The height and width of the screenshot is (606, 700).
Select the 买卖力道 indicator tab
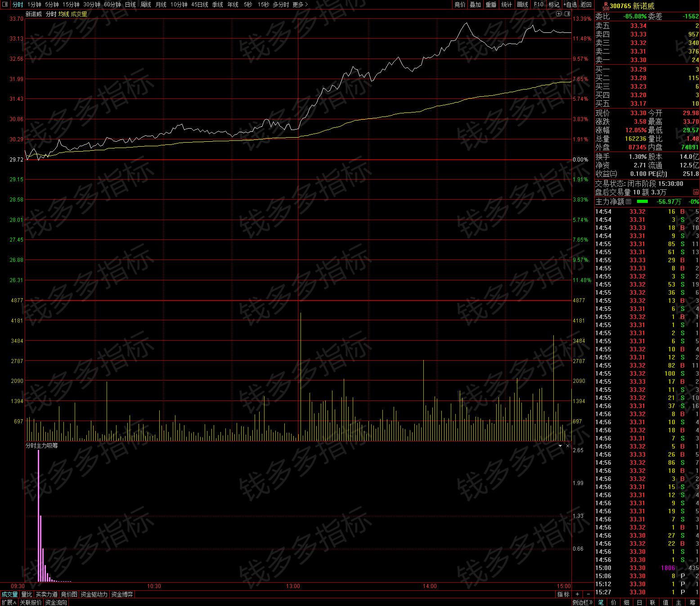click(47, 594)
